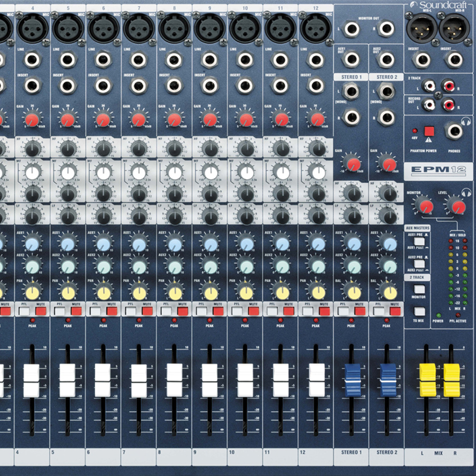Screen dimensions: 476x476
Task: Toggle the AUX2 PRE/POST switch in Aux Masters
Action: (419, 264)
